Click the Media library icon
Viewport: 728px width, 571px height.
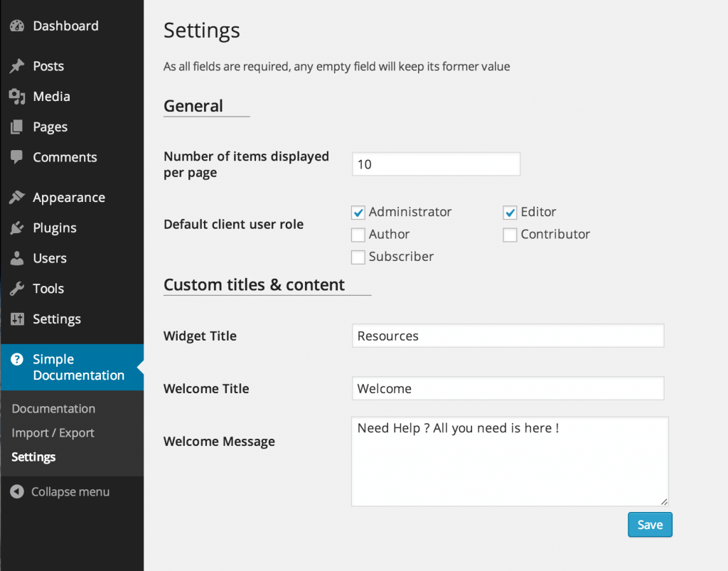click(17, 97)
